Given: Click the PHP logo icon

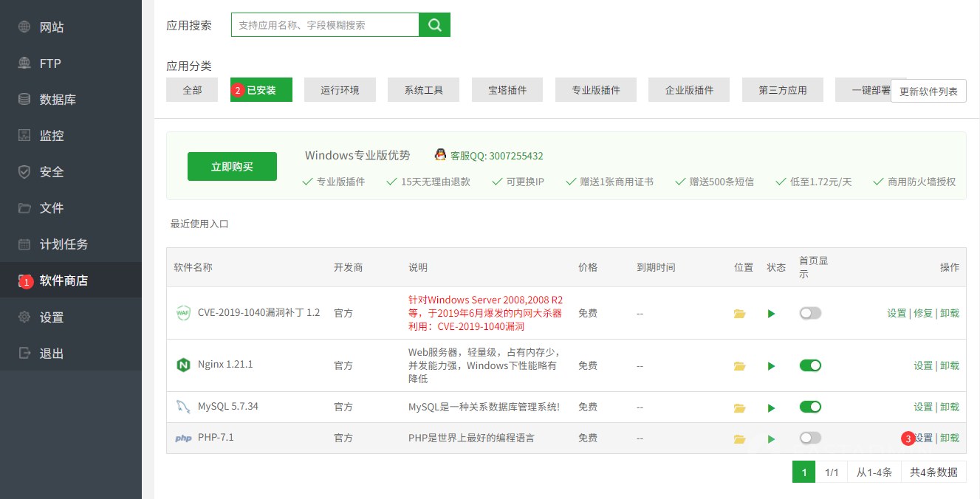Looking at the screenshot, I should (x=183, y=438).
